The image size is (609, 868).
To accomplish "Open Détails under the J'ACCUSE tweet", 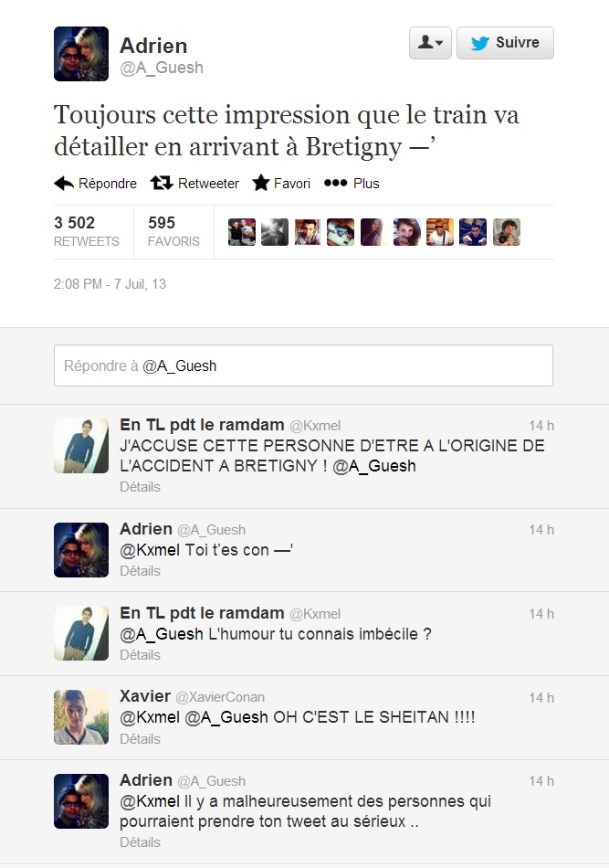I will coord(140,487).
